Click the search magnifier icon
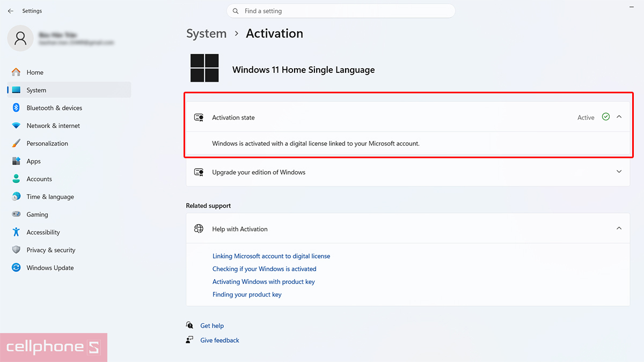Viewport: 644px width, 362px height. (x=236, y=11)
